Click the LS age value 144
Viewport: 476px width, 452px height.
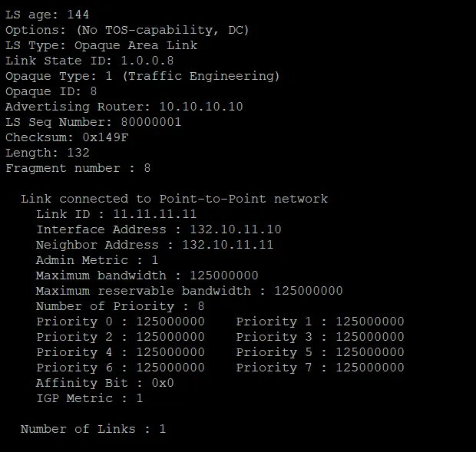click(78, 15)
